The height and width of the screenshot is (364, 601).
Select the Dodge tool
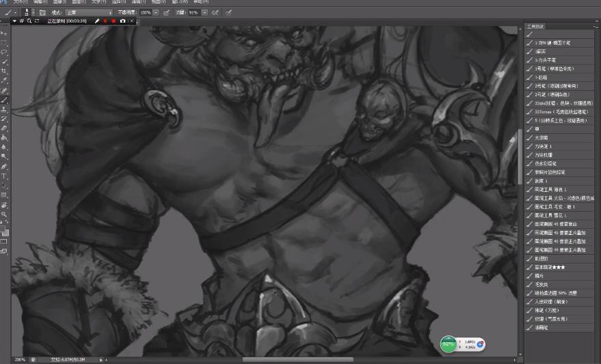pos(4,157)
